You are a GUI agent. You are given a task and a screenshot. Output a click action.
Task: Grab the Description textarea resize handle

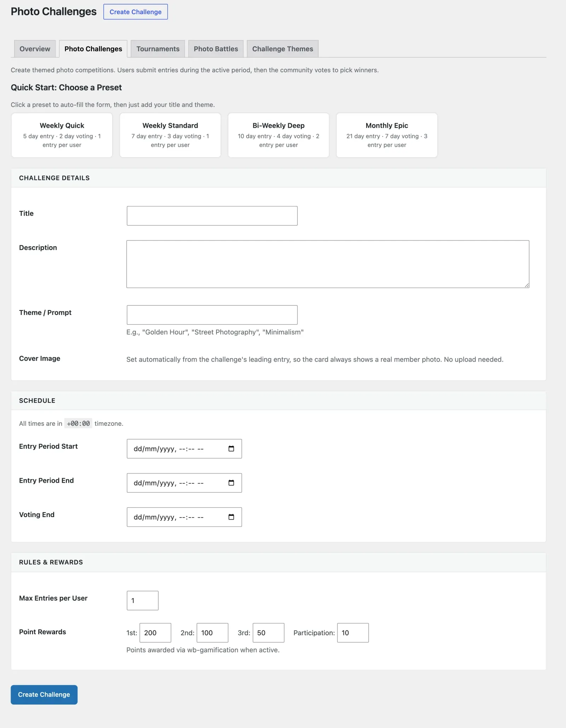click(x=527, y=285)
